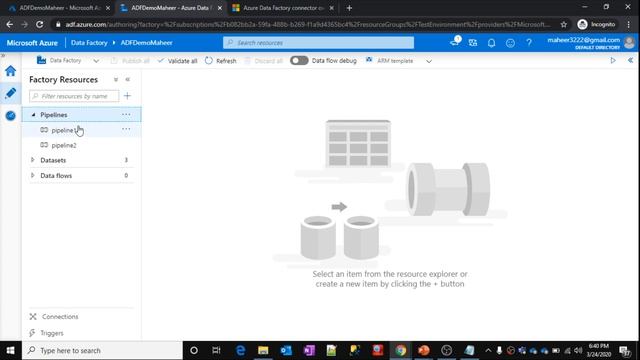Click the browser forward arrow
Screen dimensions: 640x360
point(24,24)
